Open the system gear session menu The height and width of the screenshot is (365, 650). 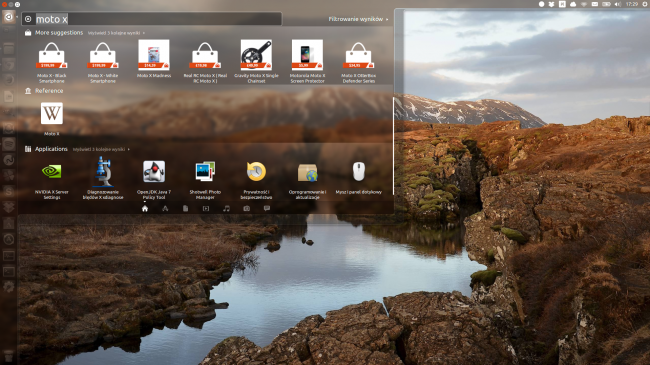pyautogui.click(x=645, y=4)
